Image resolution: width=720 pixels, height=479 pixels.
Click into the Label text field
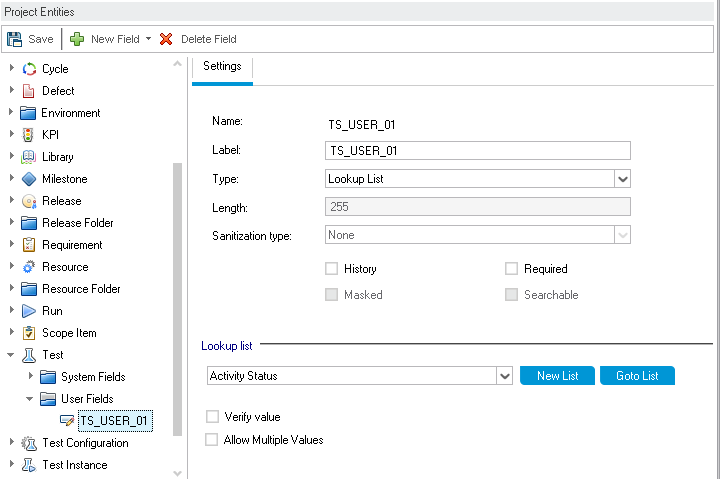coord(478,151)
